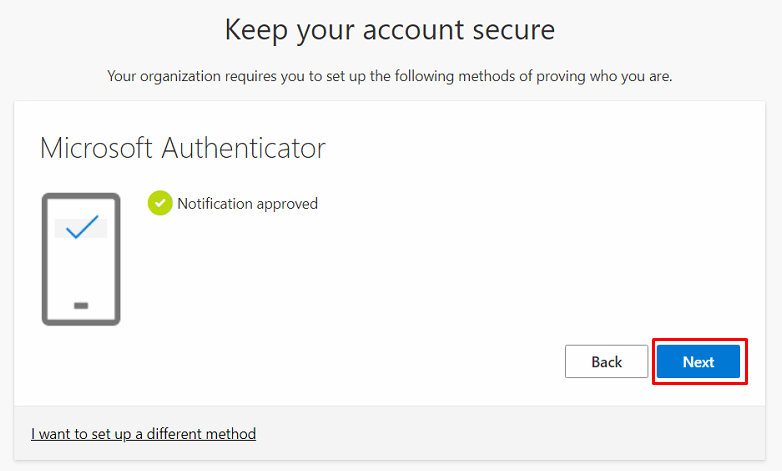Click the word 'Notification' in the status line
This screenshot has height=471, width=782.
click(215, 204)
